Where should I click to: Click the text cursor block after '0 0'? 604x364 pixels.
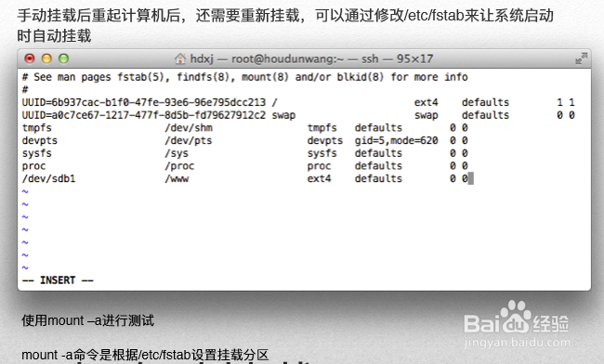pos(471,178)
